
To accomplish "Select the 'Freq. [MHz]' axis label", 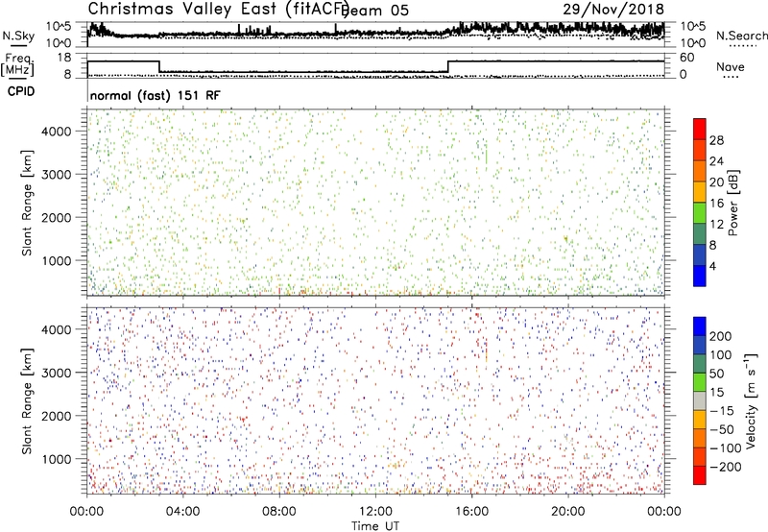I will click(17, 64).
